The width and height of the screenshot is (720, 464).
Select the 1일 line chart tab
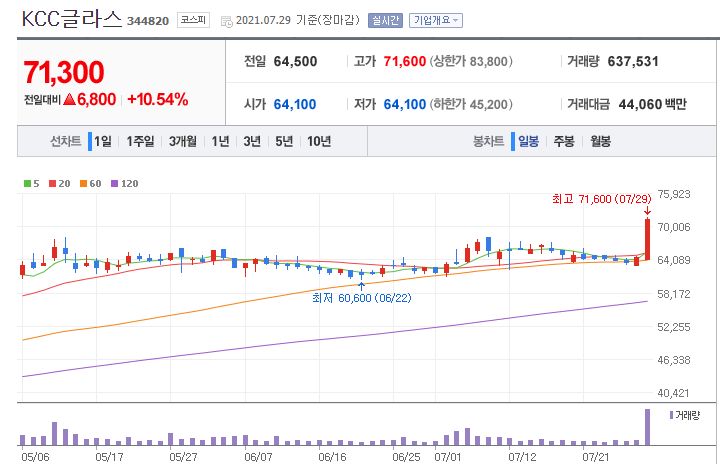click(103, 141)
